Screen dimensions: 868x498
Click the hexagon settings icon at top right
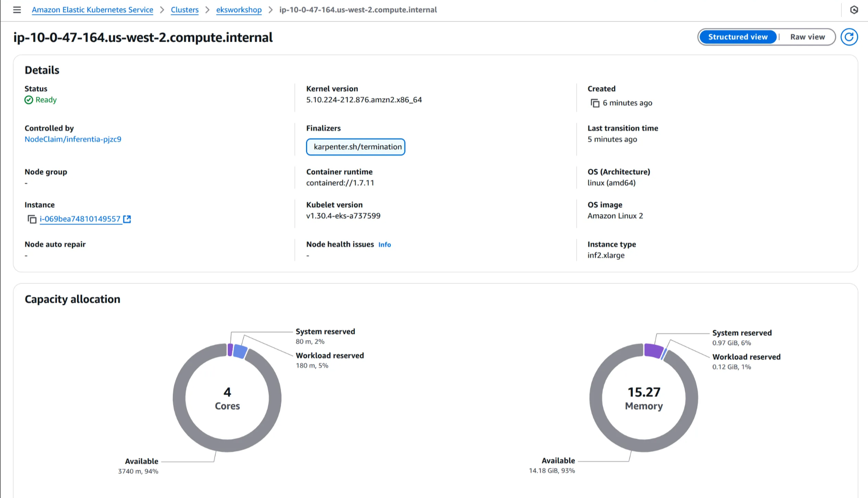[x=854, y=10]
